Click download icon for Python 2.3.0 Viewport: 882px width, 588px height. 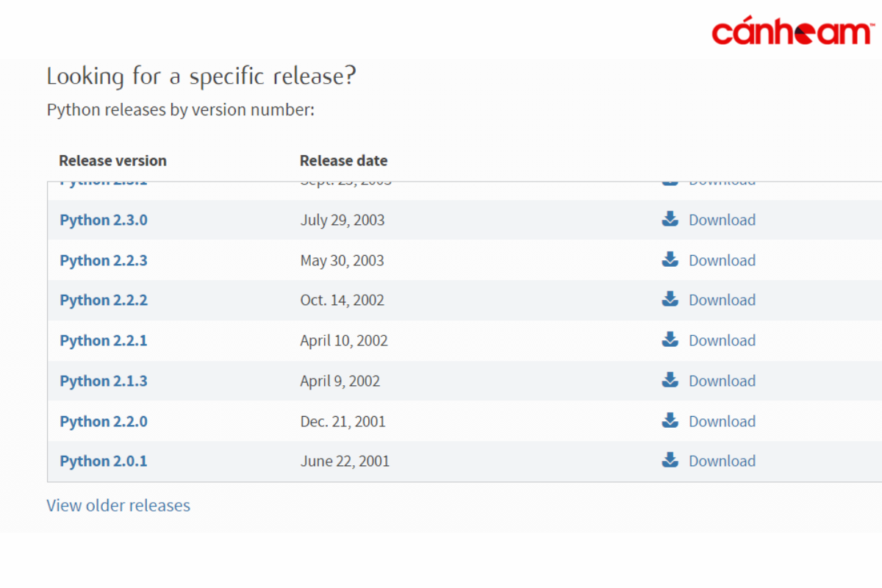[x=670, y=219]
